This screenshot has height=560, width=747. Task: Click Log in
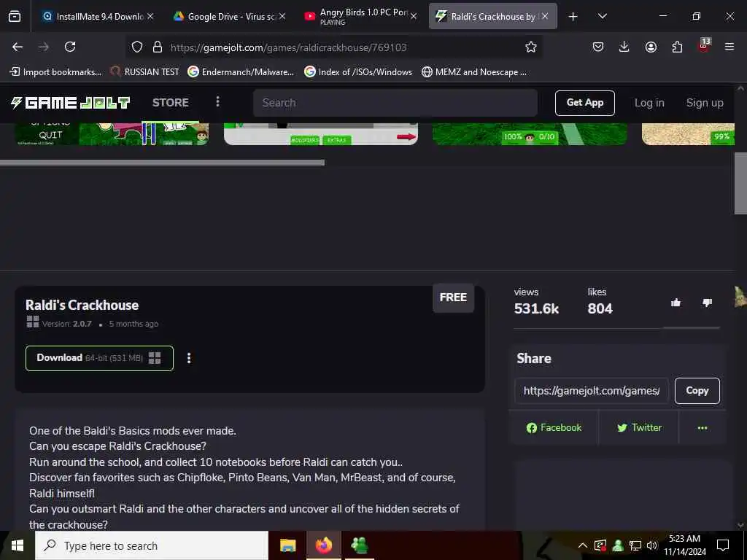(x=649, y=103)
